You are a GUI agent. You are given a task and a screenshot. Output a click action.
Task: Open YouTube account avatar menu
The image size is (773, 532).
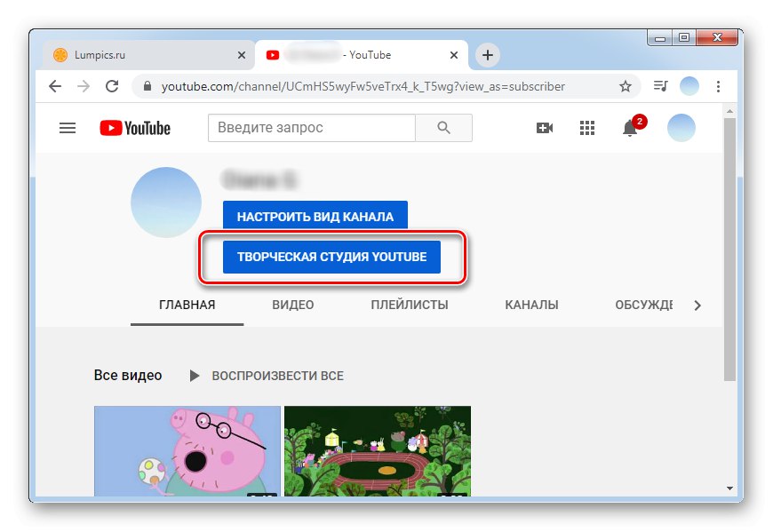click(681, 128)
